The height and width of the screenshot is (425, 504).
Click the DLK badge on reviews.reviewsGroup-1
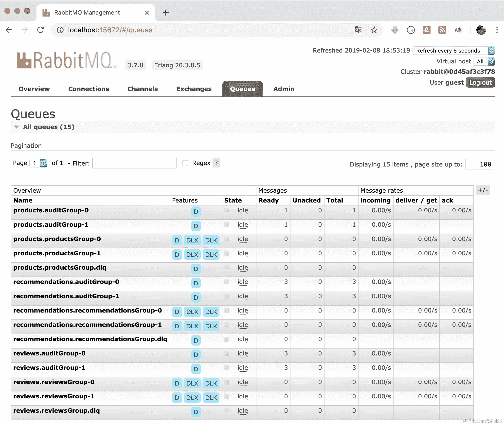[x=211, y=398]
